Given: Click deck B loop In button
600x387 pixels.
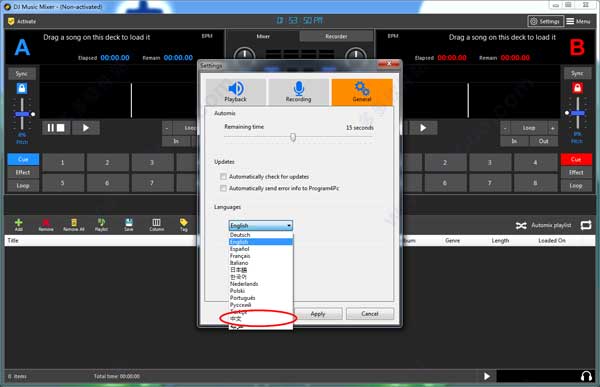Looking at the screenshot, I should (x=514, y=141).
